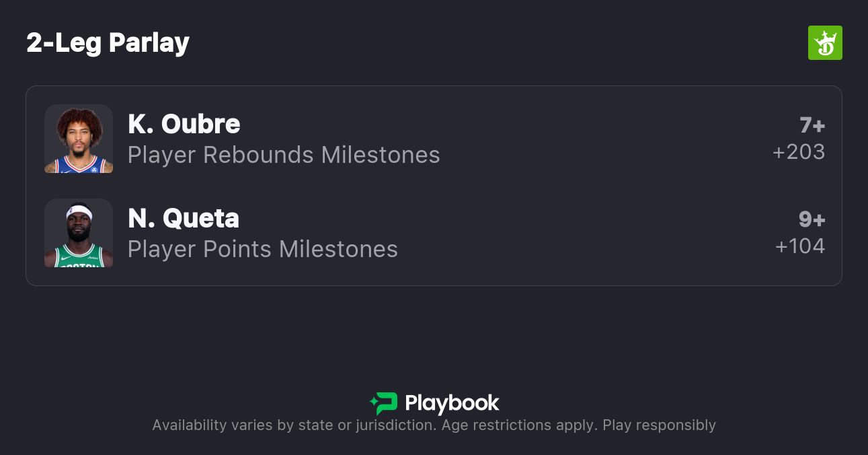Click the Player Points Milestones label
Viewport: 868px width, 455px height.
tap(263, 249)
